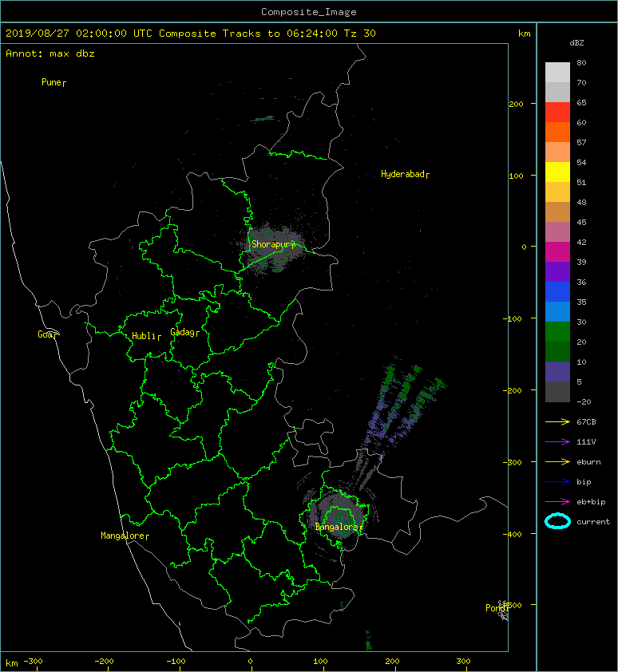Pick the magenta 42 dBZ color swatch
This screenshot has height=672, width=618.
557,251
